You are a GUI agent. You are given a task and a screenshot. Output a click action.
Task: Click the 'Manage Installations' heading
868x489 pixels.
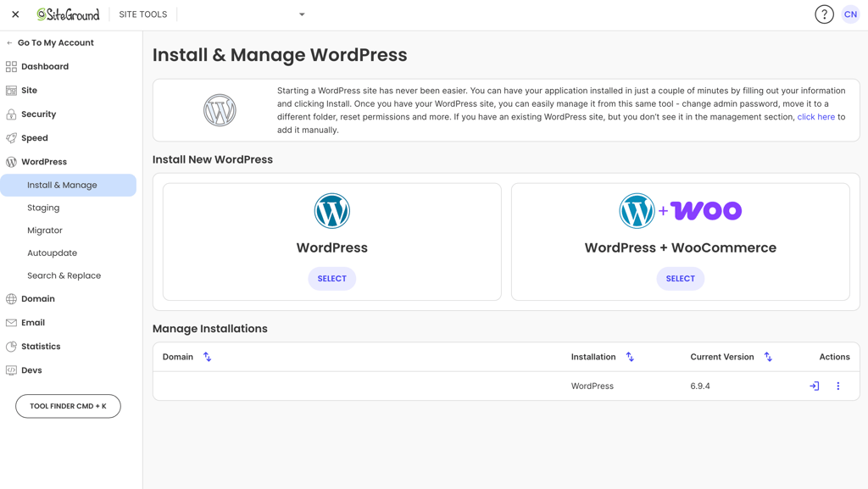(x=210, y=329)
